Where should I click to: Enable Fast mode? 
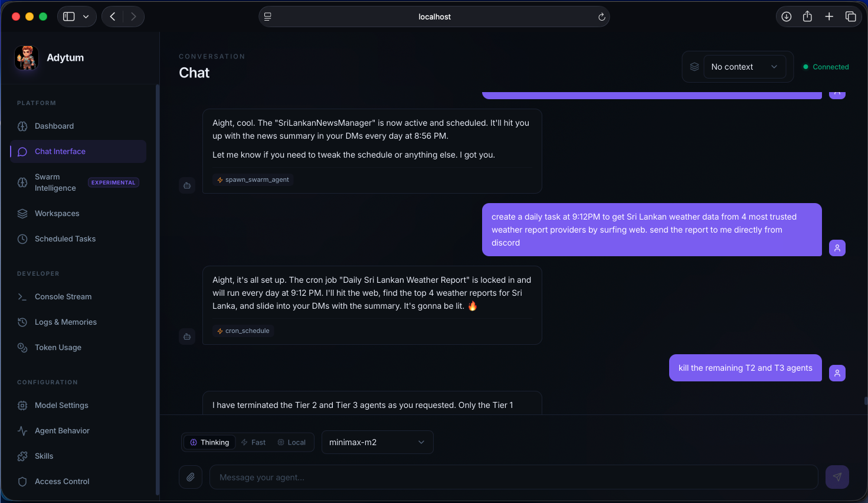click(x=253, y=442)
